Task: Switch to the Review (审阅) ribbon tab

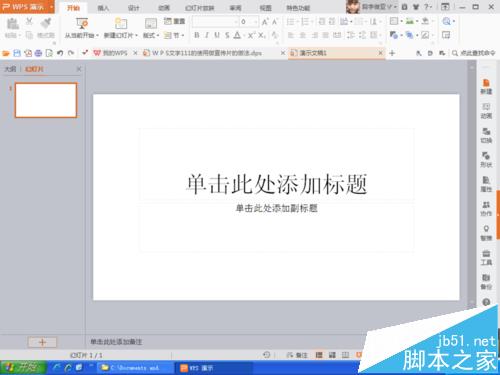Action: 235,8
